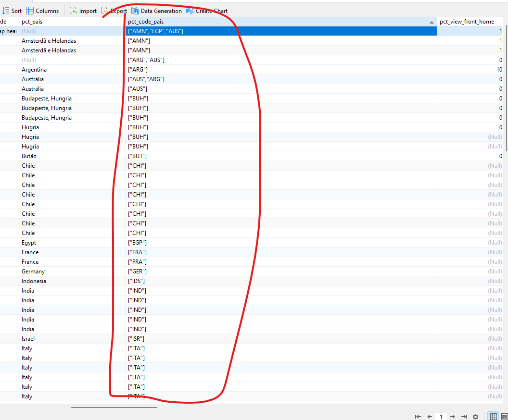Go to the next page of records
Image resolution: width=508 pixels, height=420 pixels.
[x=452, y=417]
